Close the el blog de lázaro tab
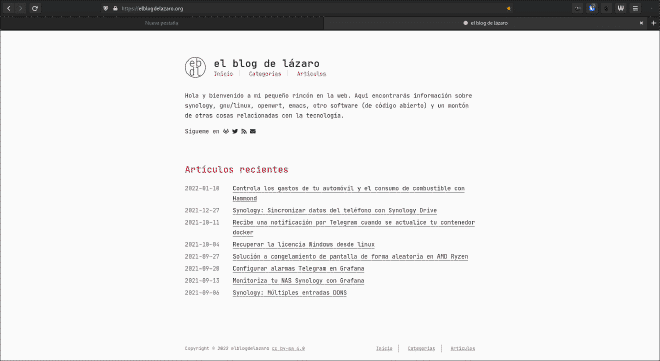Viewport: 660px width, 361px height. [x=641, y=23]
